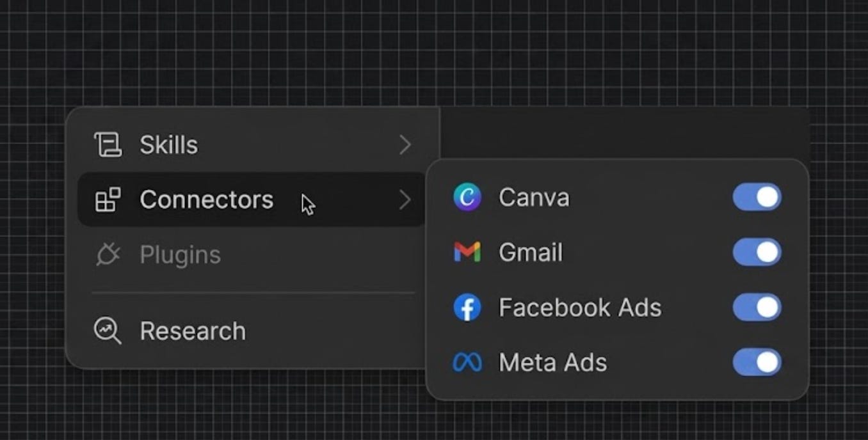The height and width of the screenshot is (440, 868).
Task: Click the Research magnifier icon
Action: (x=108, y=331)
